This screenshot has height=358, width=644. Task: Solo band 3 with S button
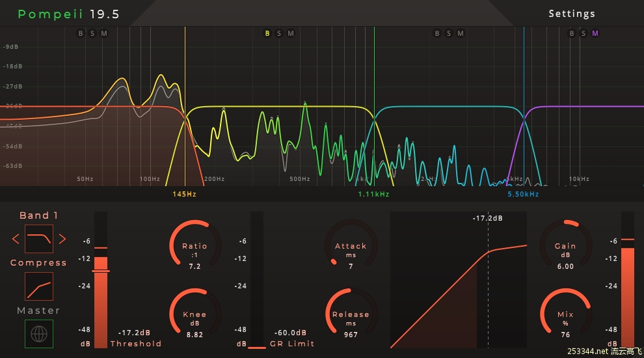point(449,33)
